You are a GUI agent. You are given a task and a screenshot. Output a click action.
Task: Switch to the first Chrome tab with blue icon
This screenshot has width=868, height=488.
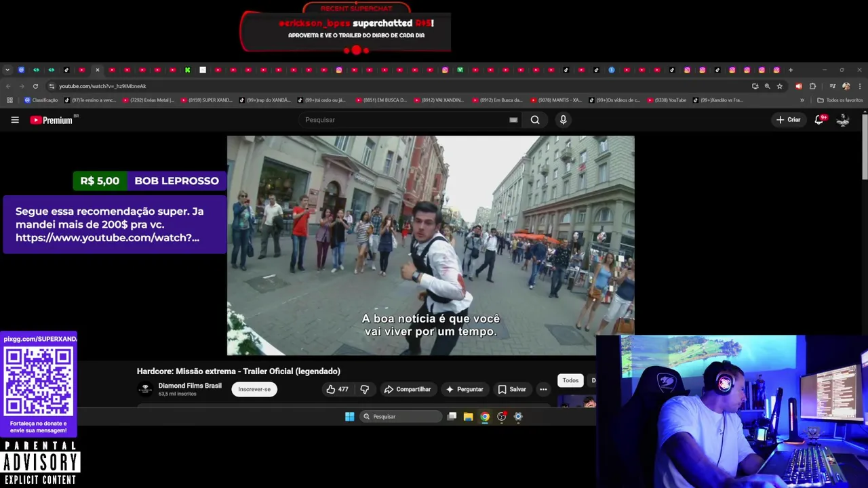click(21, 70)
